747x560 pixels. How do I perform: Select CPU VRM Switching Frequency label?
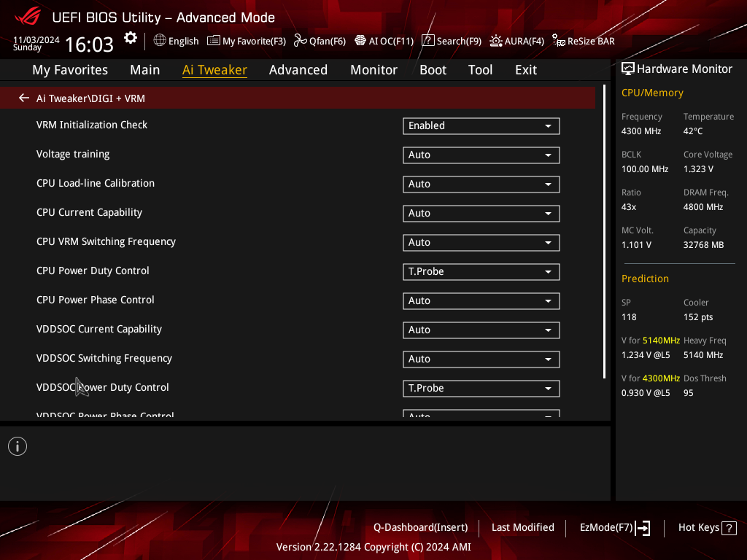pyautogui.click(x=106, y=242)
